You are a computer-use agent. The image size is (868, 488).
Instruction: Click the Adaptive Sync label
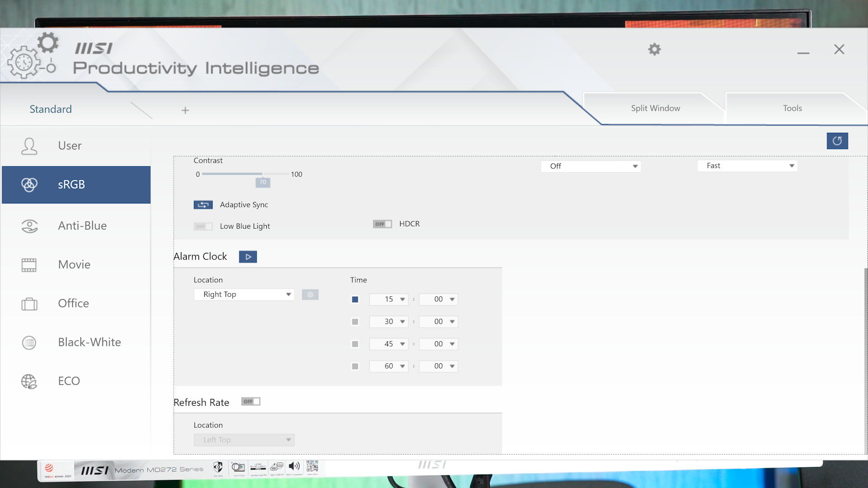(244, 205)
